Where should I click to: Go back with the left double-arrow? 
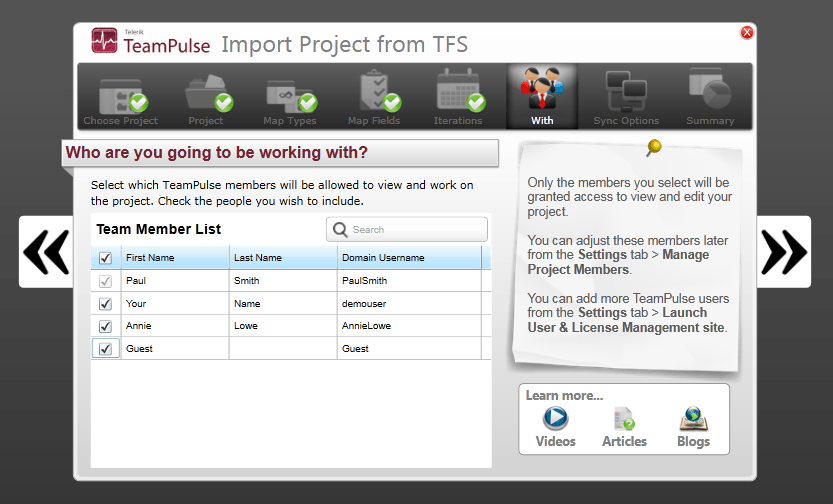pos(46,252)
